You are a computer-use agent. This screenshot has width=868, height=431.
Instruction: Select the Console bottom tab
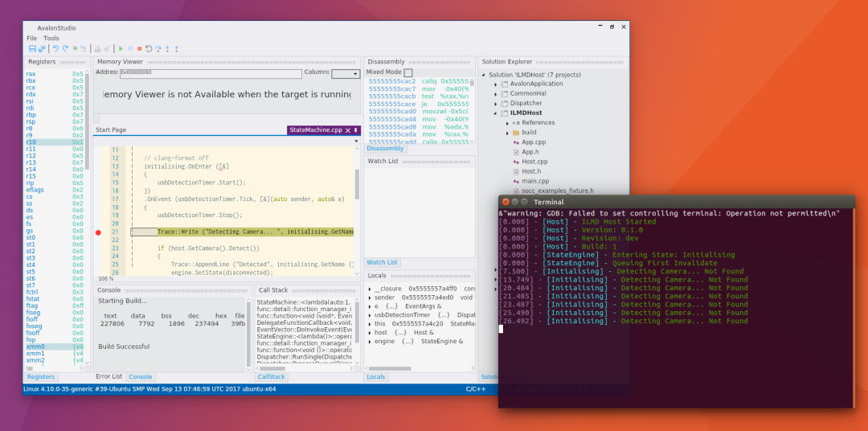[141, 376]
